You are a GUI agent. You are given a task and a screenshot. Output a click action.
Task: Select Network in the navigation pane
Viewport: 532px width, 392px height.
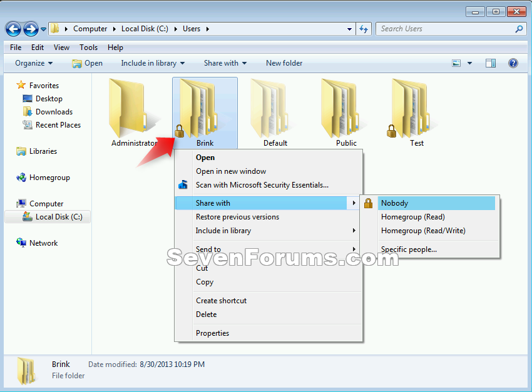click(43, 243)
